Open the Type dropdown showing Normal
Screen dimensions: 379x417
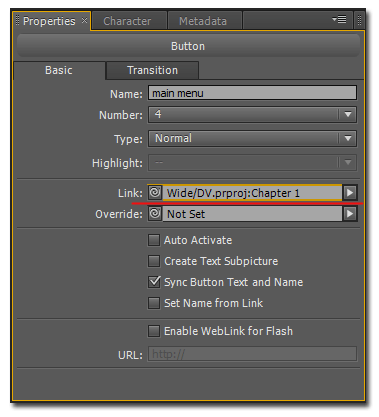(x=252, y=138)
